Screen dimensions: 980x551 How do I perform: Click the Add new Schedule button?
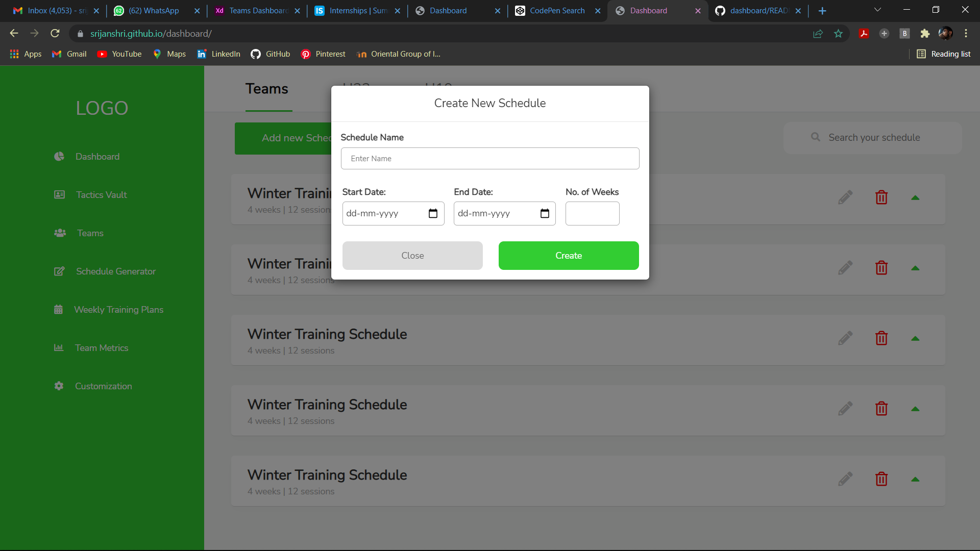pos(283,138)
